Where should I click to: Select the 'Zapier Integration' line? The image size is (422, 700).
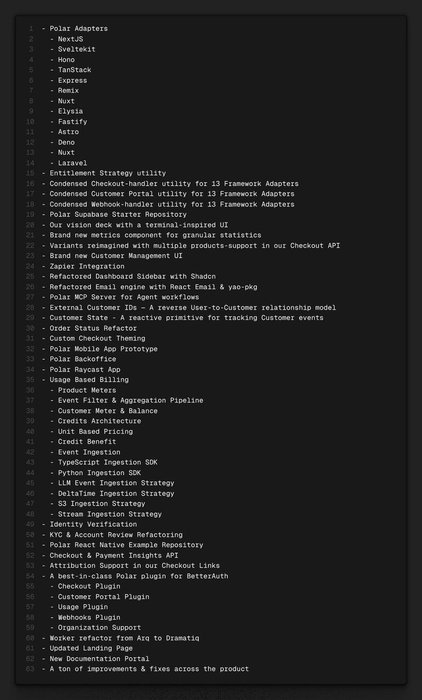[x=83, y=266]
